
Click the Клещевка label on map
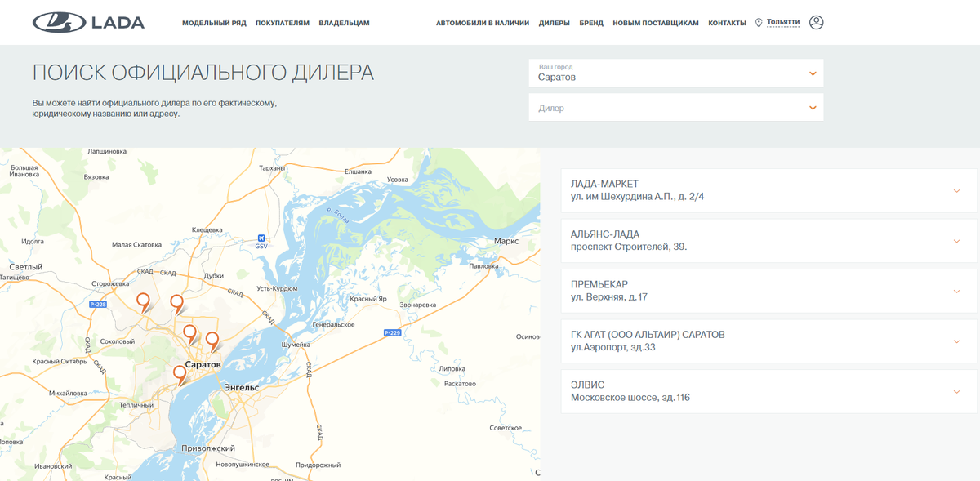[x=207, y=230]
